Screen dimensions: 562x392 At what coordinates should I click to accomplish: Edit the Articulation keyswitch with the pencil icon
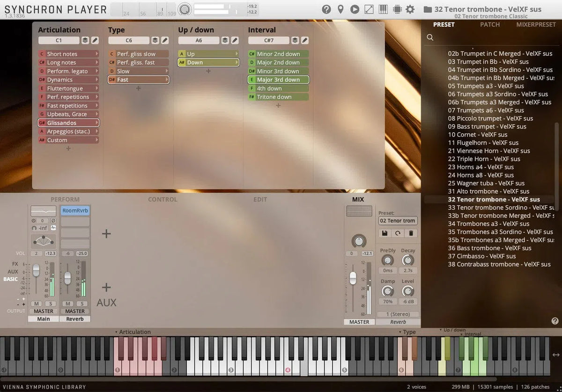point(95,40)
